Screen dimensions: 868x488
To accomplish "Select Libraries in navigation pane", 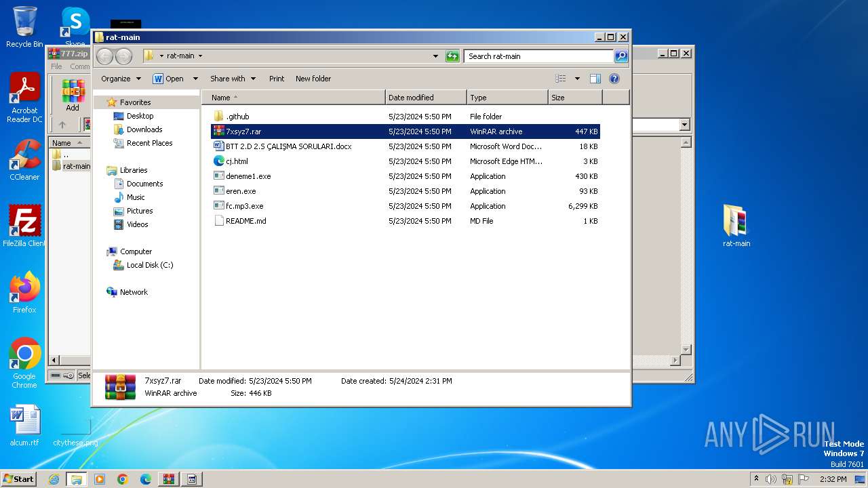I will [134, 170].
